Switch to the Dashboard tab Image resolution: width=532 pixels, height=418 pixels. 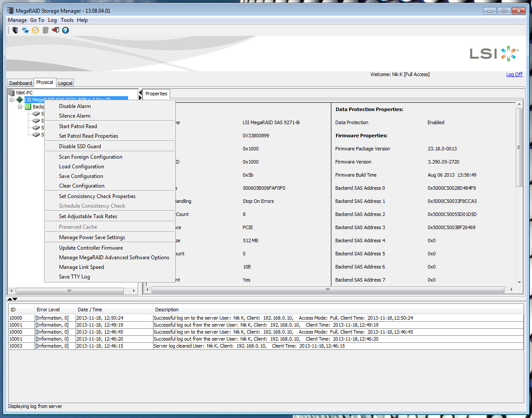[21, 83]
